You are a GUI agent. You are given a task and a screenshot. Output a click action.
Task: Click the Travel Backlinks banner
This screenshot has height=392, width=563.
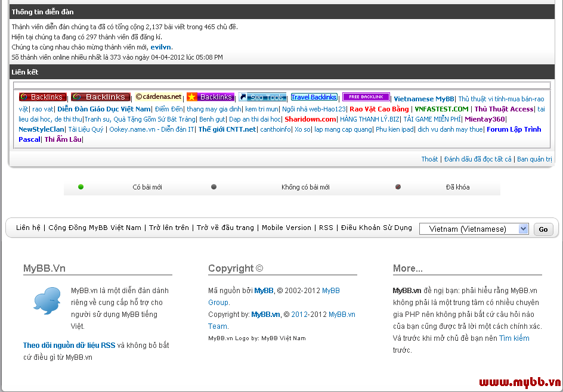tap(314, 97)
